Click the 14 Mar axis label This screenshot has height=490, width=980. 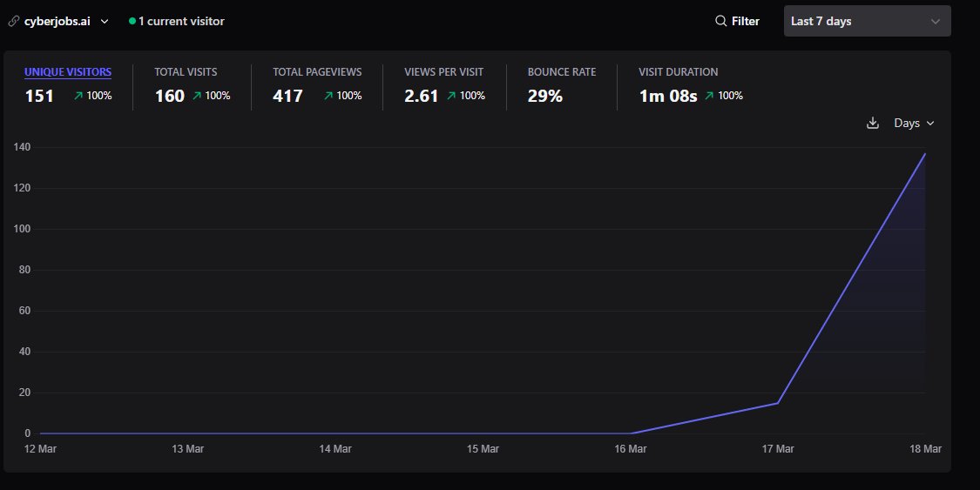pyautogui.click(x=335, y=449)
